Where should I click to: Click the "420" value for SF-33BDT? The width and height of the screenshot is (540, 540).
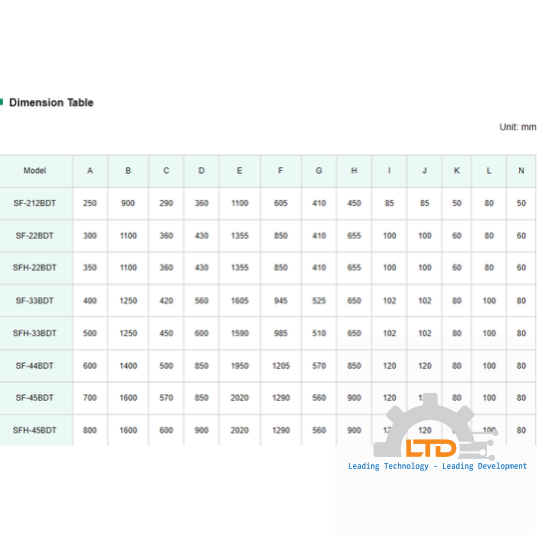click(x=166, y=301)
